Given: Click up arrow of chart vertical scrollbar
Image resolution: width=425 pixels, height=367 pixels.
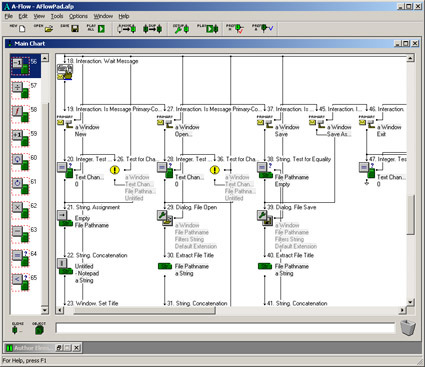Looking at the screenshot, I should [410, 58].
